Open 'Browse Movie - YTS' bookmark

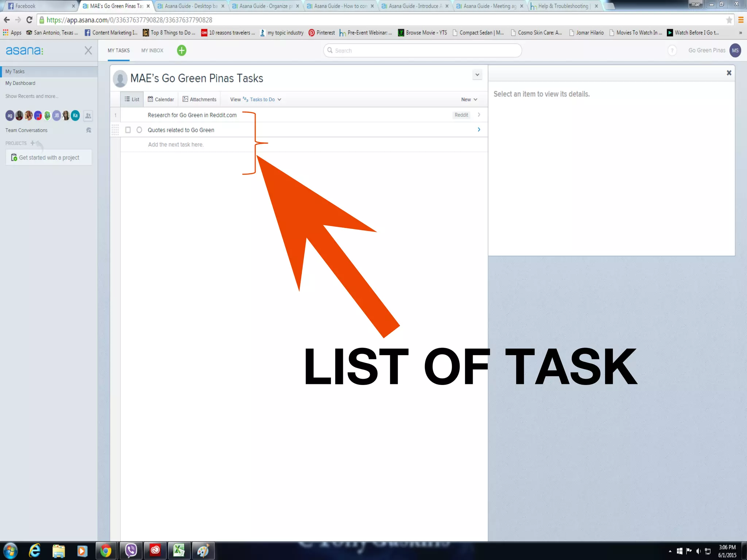422,33
